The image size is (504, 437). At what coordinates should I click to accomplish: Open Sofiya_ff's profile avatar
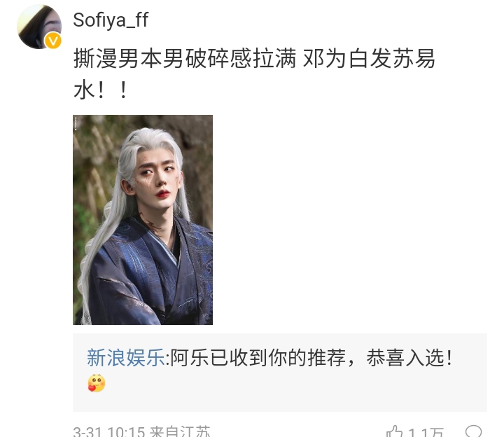click(x=39, y=27)
